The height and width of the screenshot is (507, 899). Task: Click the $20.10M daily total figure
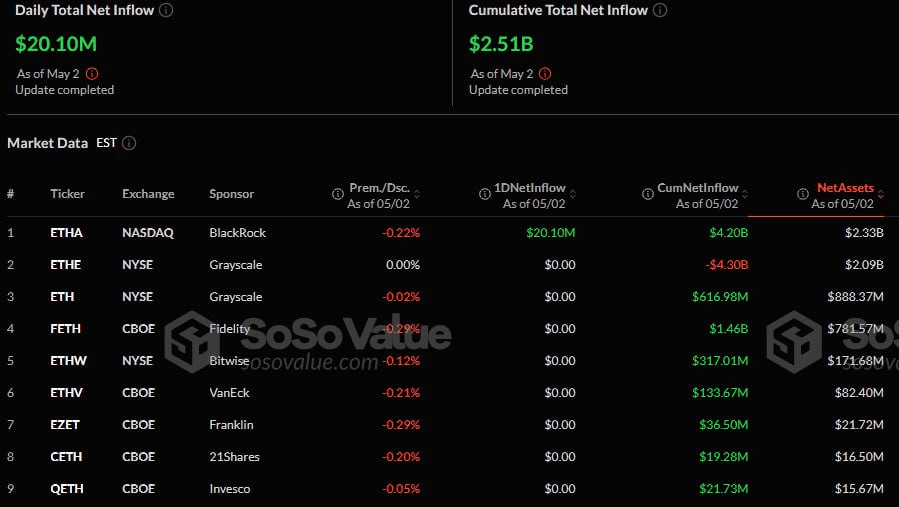(56, 44)
